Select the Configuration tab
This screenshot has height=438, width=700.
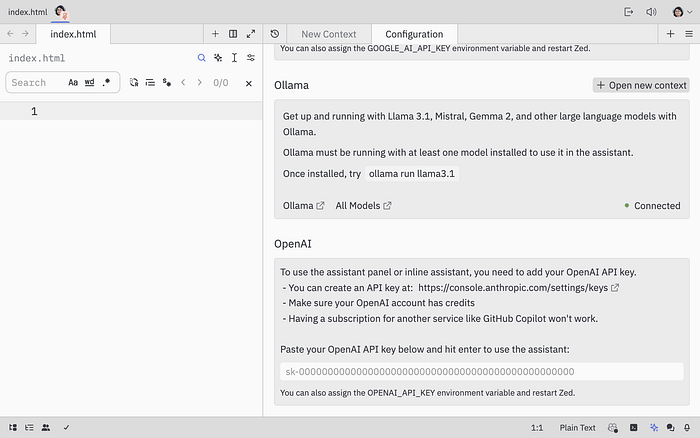[414, 34]
